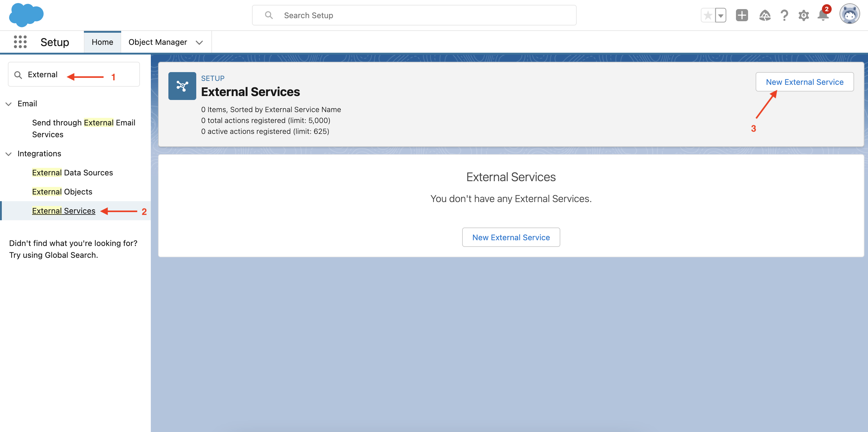Image resolution: width=868 pixels, height=432 pixels.
Task: Open the App Launcher waffle icon
Action: 20,42
